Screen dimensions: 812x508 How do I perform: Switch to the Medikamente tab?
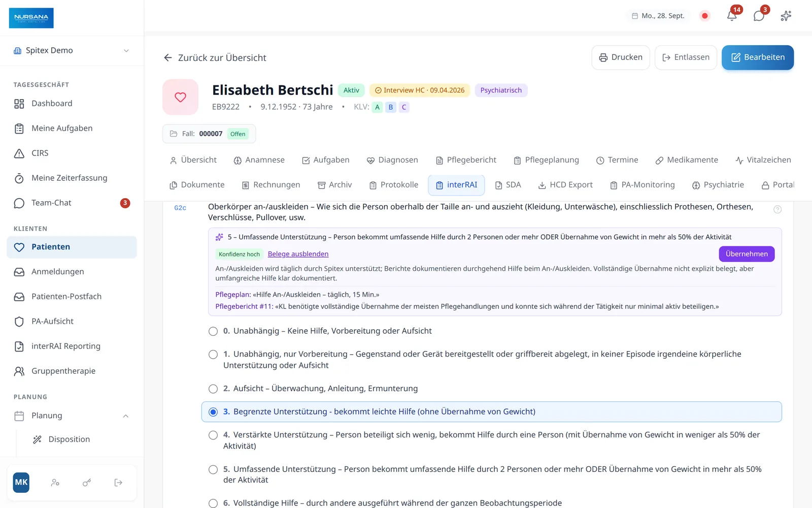(x=687, y=160)
